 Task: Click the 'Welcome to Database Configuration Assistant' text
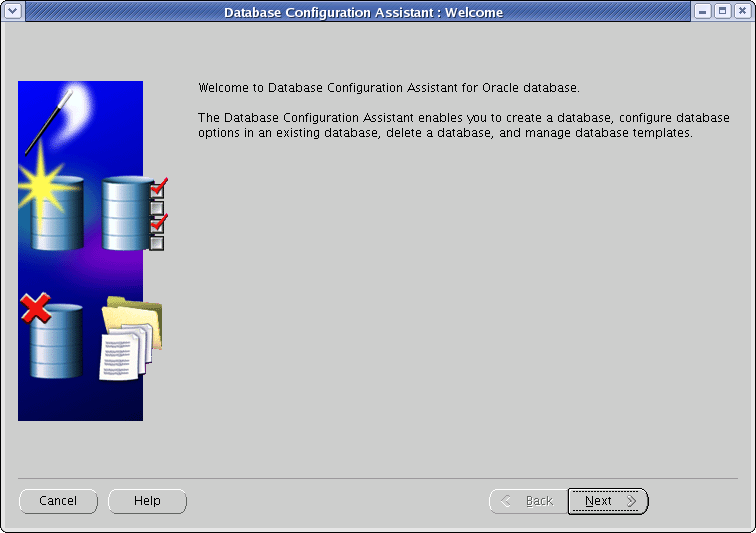coord(389,88)
